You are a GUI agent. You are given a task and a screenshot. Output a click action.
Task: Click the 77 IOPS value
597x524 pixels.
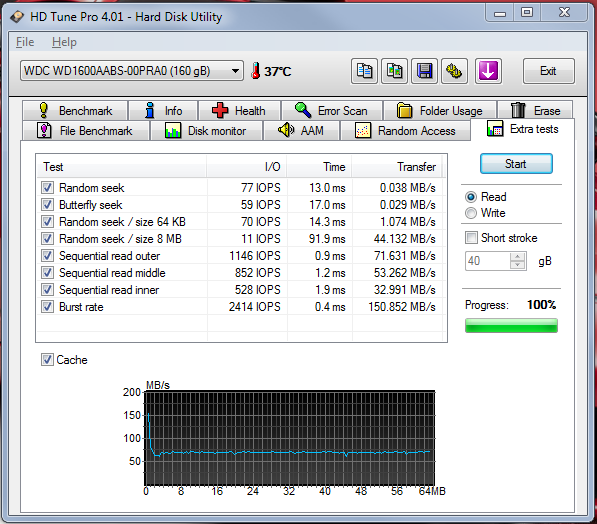coord(261,188)
